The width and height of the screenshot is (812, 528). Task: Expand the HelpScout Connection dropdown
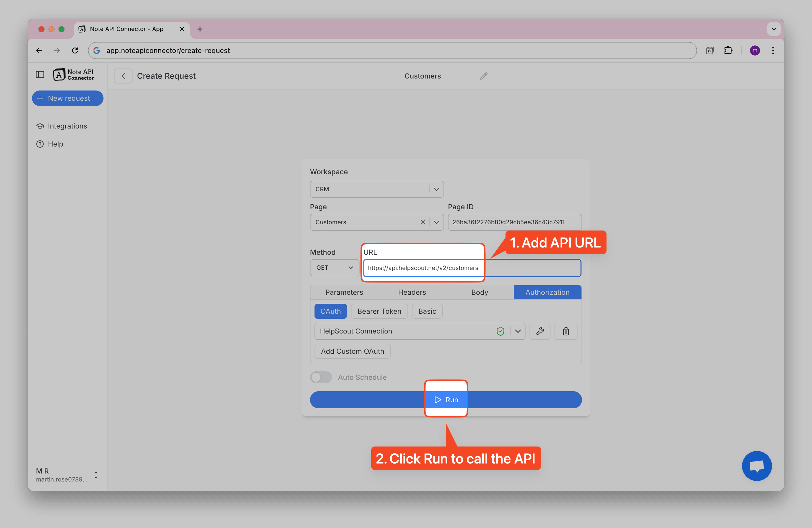[518, 331]
